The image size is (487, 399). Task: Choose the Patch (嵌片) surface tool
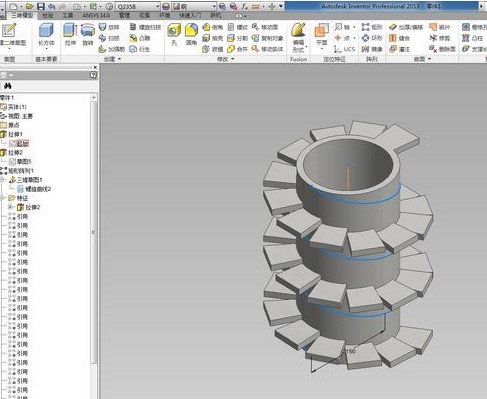[x=440, y=27]
